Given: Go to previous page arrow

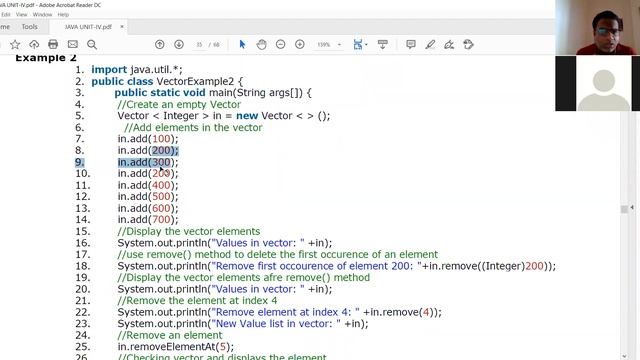Looking at the screenshot, I should coord(160,44).
